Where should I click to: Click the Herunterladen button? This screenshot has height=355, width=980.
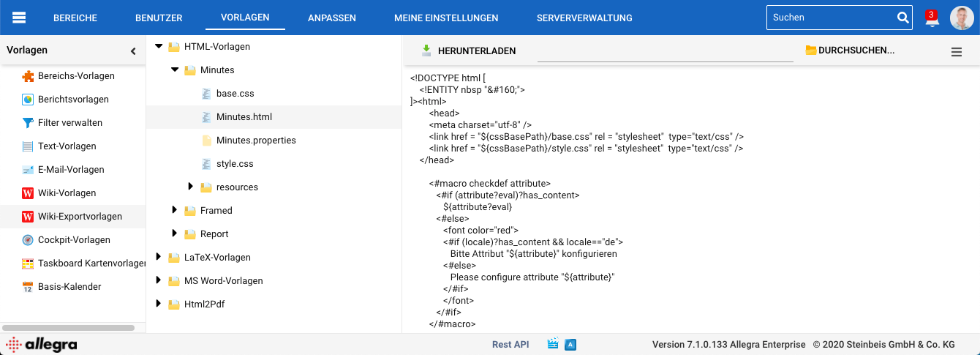click(468, 51)
